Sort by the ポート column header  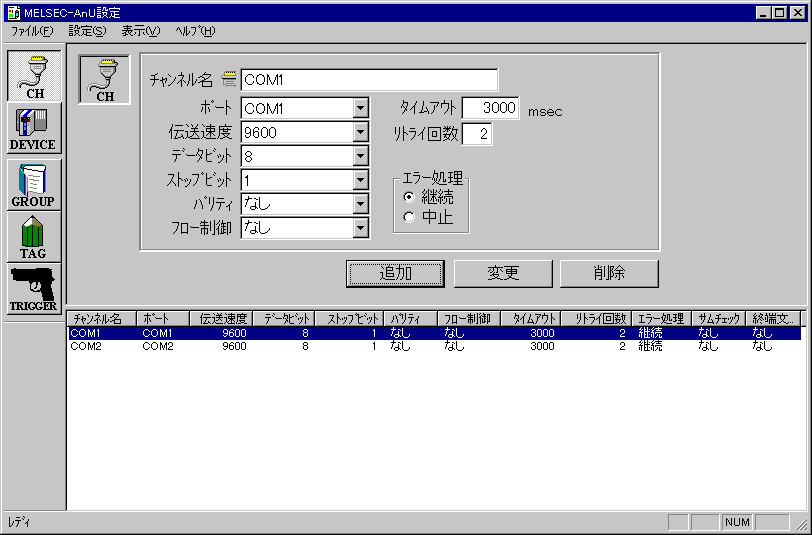tap(163, 319)
